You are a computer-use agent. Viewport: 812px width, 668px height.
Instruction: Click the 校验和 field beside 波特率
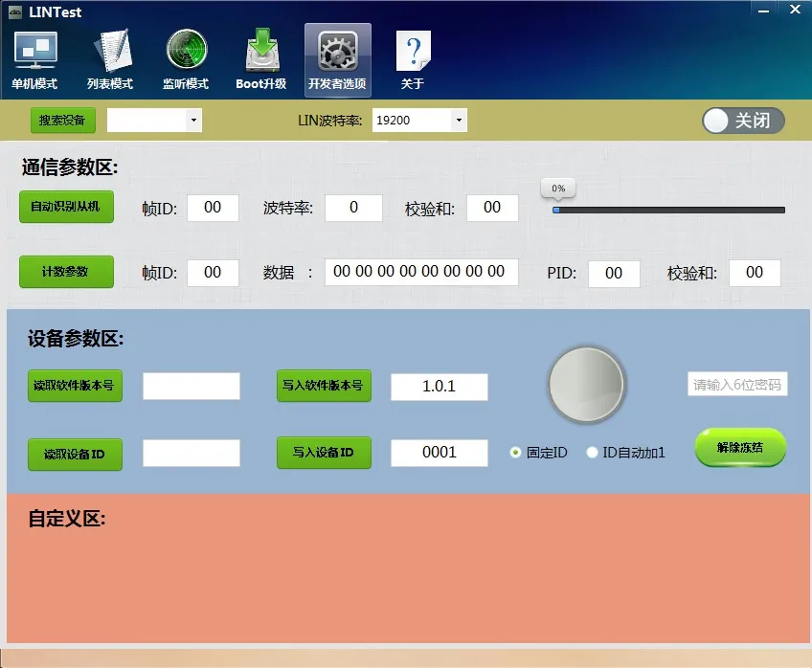(x=492, y=208)
